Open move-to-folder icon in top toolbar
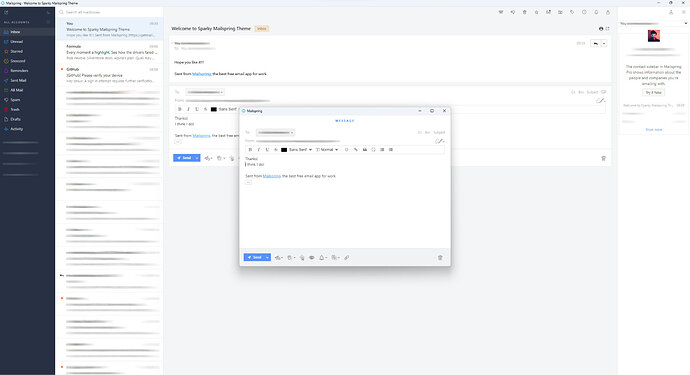 [x=560, y=12]
